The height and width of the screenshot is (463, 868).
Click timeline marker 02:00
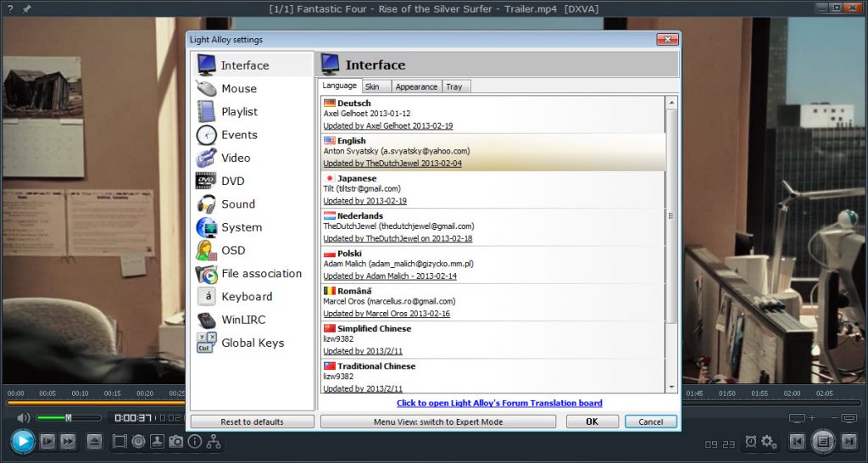(792, 393)
